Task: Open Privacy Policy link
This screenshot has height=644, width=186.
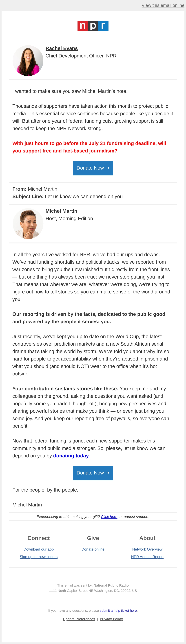Action: tap(111, 619)
